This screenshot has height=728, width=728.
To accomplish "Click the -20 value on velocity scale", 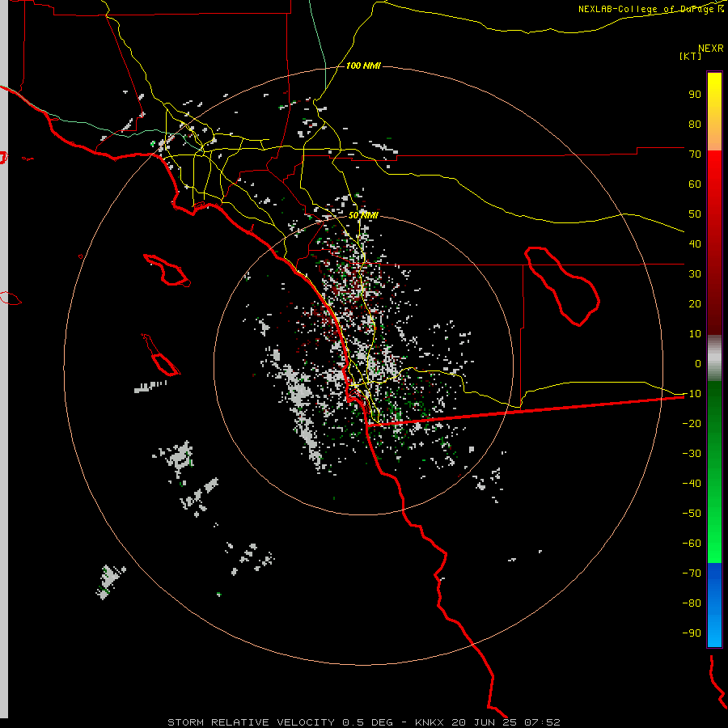I will pyautogui.click(x=692, y=423).
